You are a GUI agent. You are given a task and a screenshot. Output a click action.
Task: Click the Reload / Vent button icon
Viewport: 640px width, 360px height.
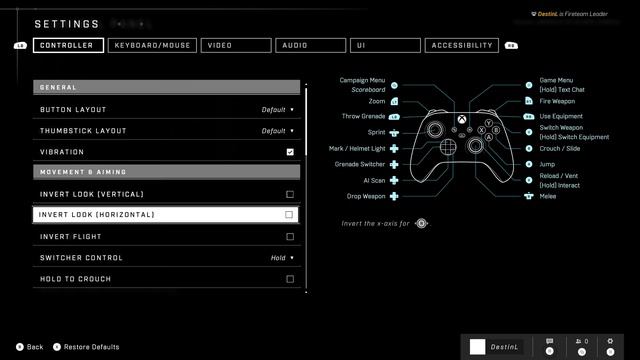[x=529, y=180]
